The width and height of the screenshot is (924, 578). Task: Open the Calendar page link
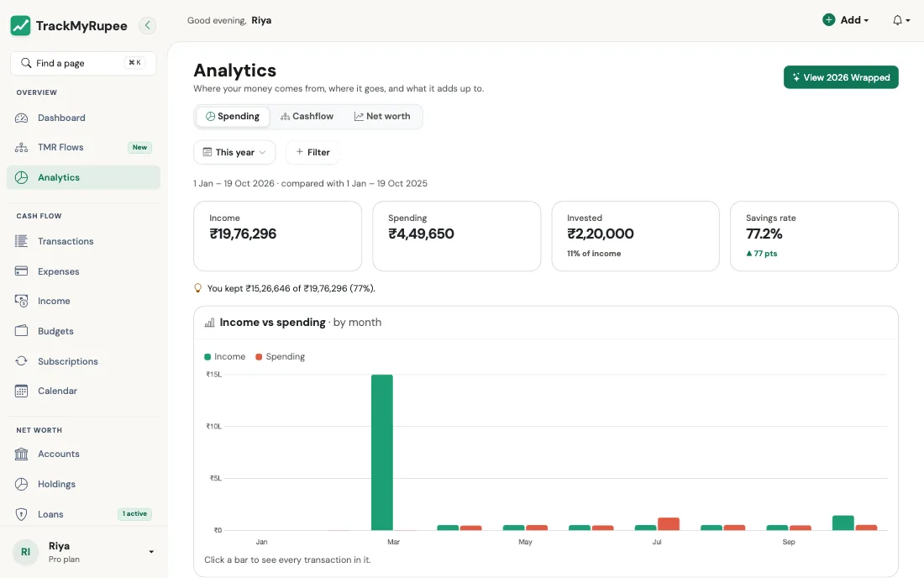[83, 391]
